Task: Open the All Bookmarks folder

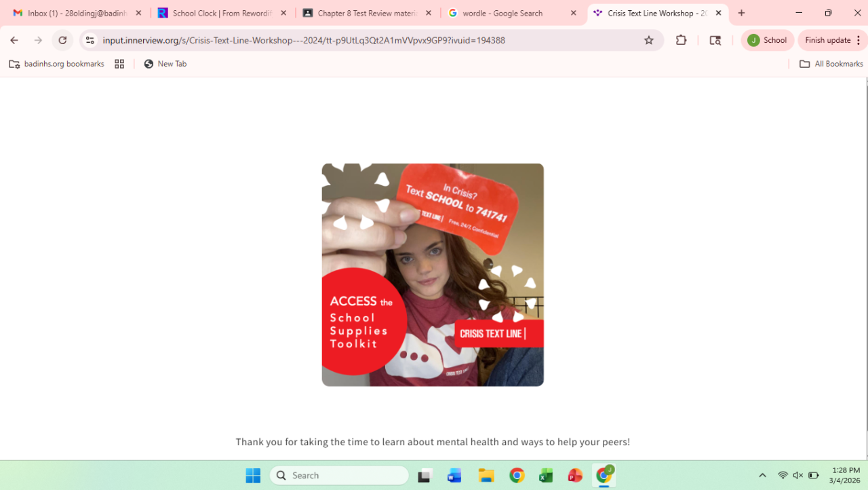Action: (831, 64)
